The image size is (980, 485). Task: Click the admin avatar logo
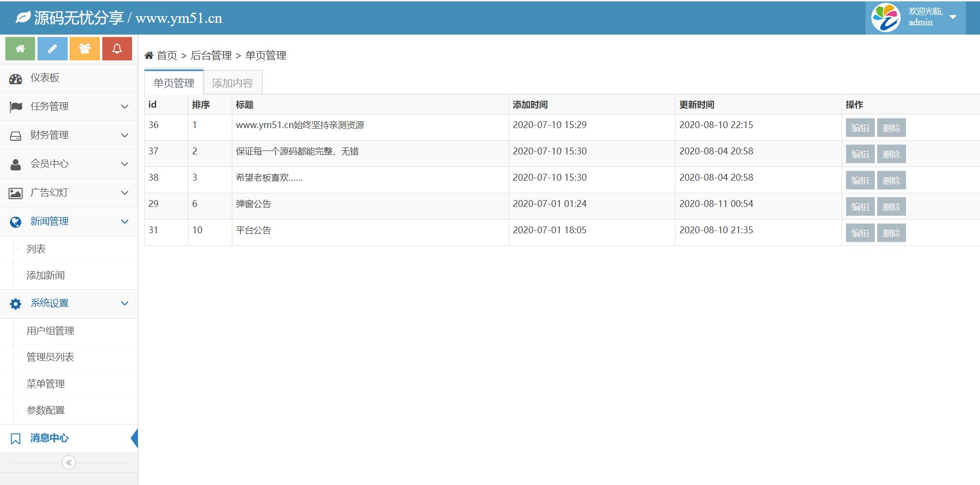pyautogui.click(x=886, y=18)
